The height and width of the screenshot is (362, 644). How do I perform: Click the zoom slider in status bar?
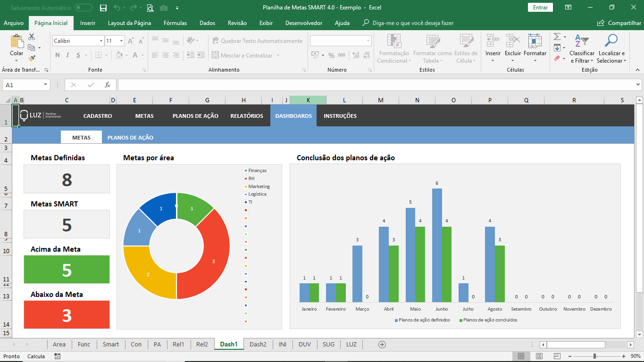pyautogui.click(x=594, y=356)
